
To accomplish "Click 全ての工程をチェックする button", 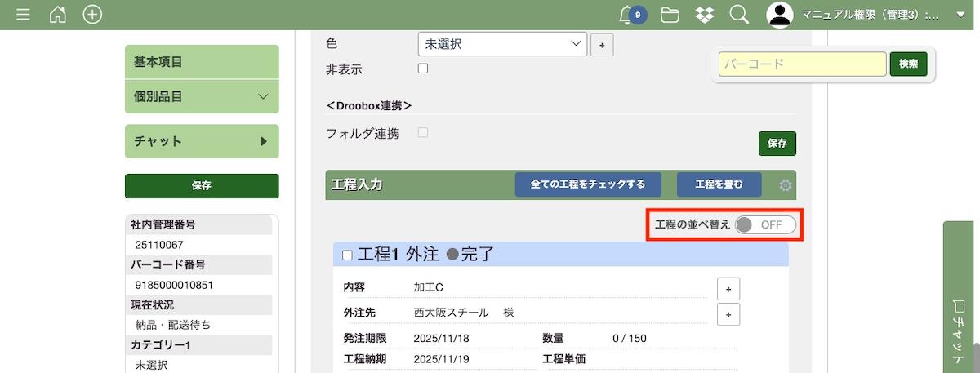I will (587, 184).
